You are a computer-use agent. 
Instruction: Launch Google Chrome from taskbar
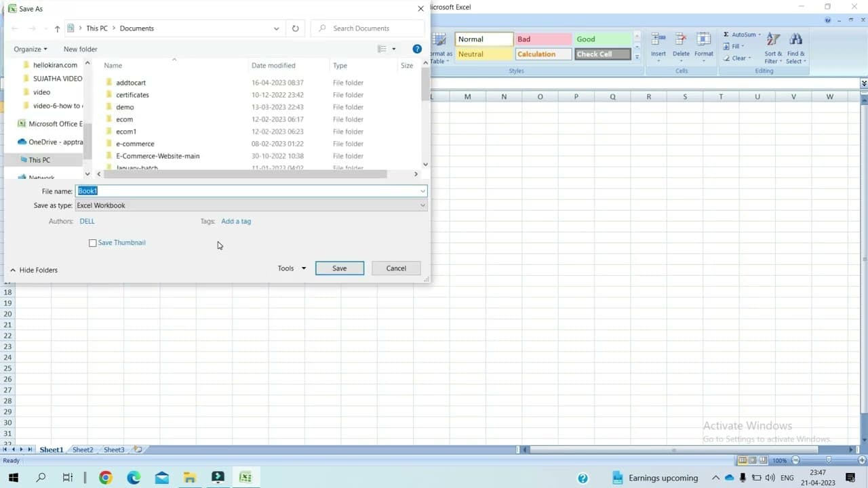click(x=106, y=478)
